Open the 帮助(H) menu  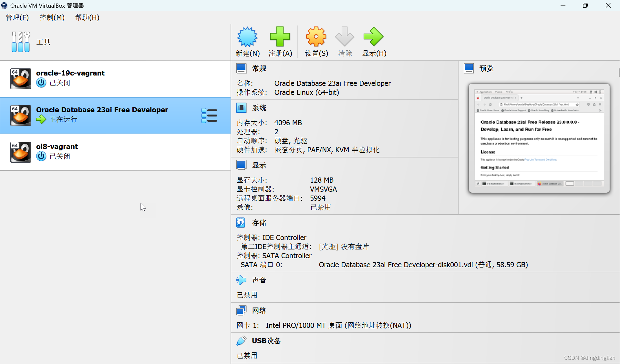click(x=87, y=17)
